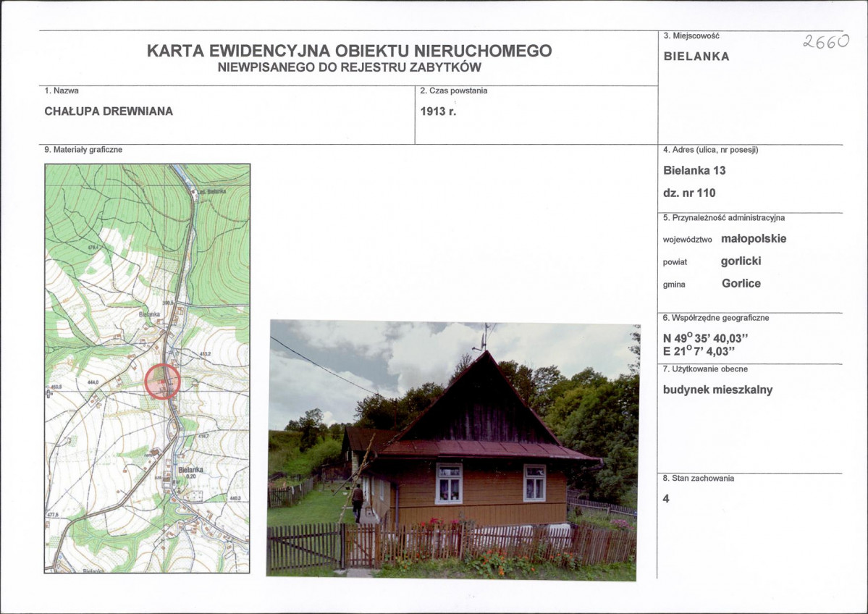This screenshot has width=868, height=614.
Task: Click the name 'CHAŁUPA DREWNIANA'
Action: click(109, 112)
